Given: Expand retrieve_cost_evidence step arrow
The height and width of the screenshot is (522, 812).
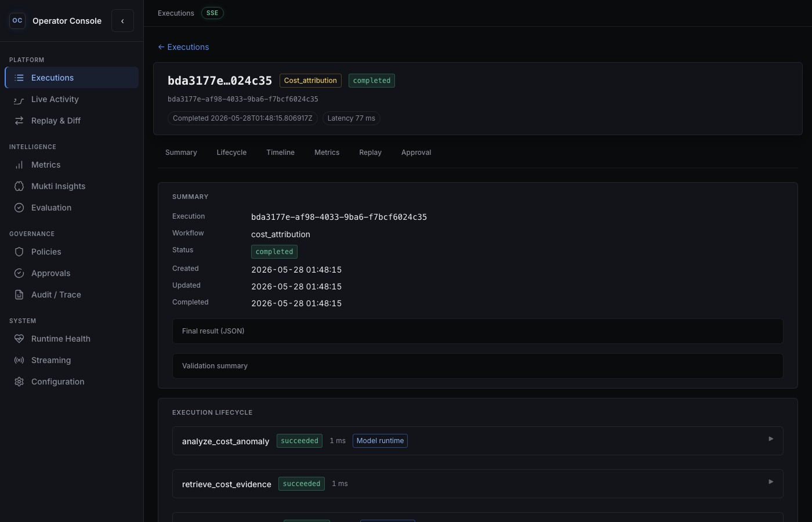Looking at the screenshot, I should coord(771,482).
